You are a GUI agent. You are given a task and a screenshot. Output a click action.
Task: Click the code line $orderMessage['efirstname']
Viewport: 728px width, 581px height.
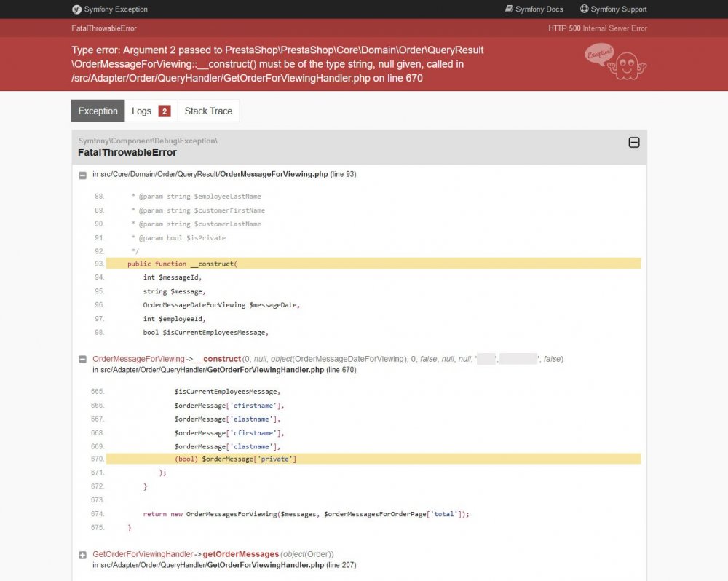point(229,406)
